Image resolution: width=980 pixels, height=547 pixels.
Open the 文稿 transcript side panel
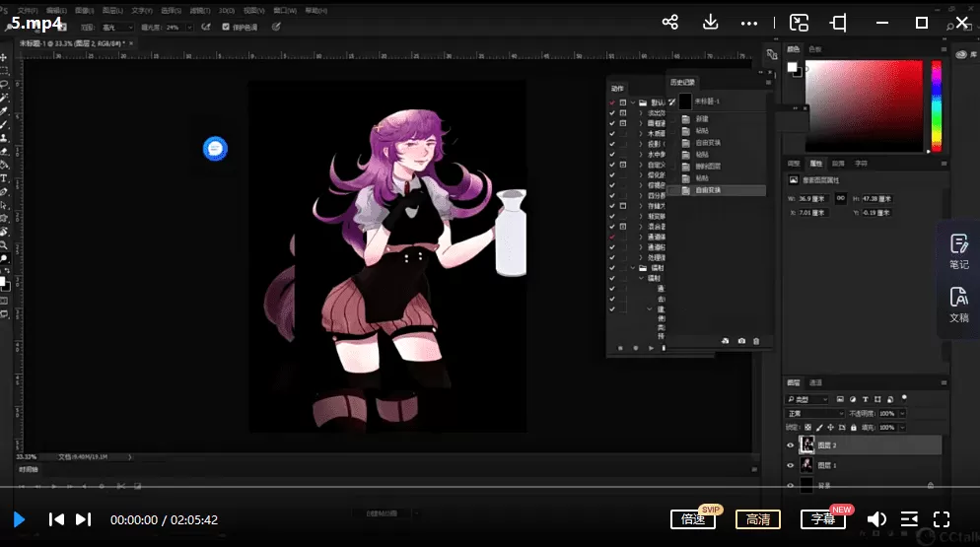coord(959,305)
